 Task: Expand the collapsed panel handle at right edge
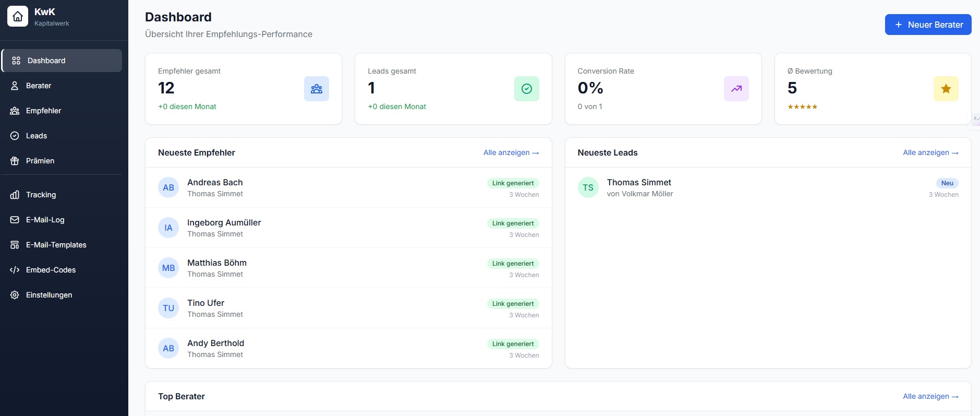click(x=976, y=118)
